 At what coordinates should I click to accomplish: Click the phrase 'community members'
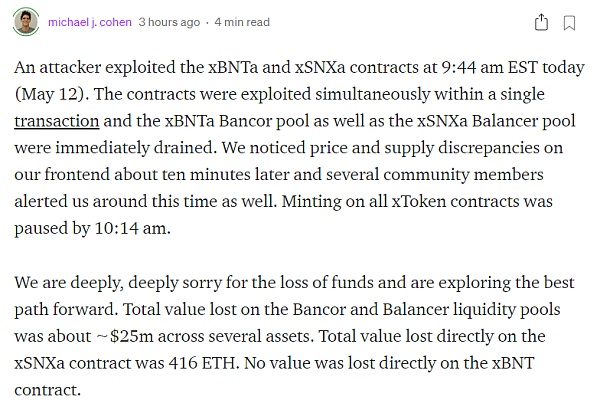[463, 175]
